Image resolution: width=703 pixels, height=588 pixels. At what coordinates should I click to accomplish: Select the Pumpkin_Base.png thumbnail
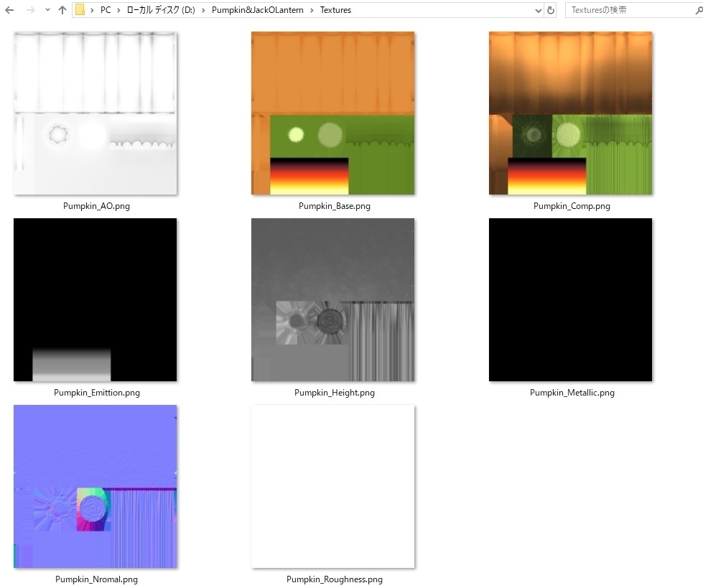click(x=332, y=113)
